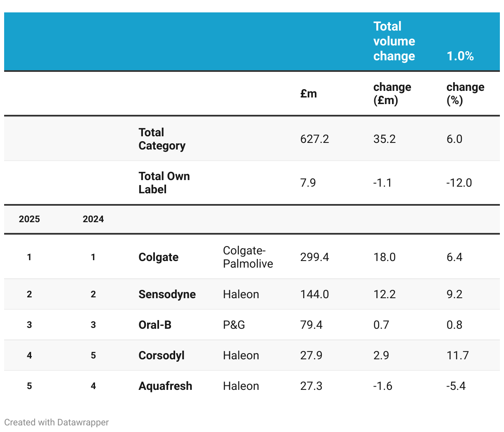
Task: Click the 2024 rank column header
Action: (x=93, y=219)
